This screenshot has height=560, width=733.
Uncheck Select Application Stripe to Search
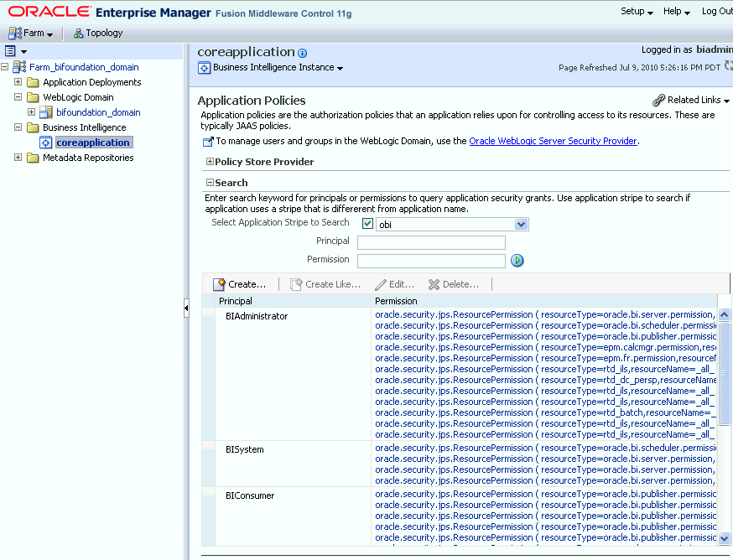pyautogui.click(x=366, y=223)
